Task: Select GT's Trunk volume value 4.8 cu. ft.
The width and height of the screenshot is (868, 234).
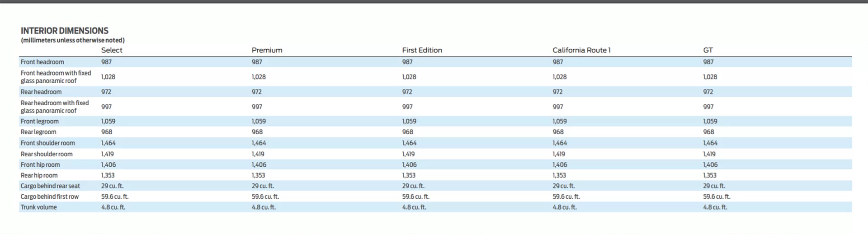Action: pyautogui.click(x=715, y=207)
